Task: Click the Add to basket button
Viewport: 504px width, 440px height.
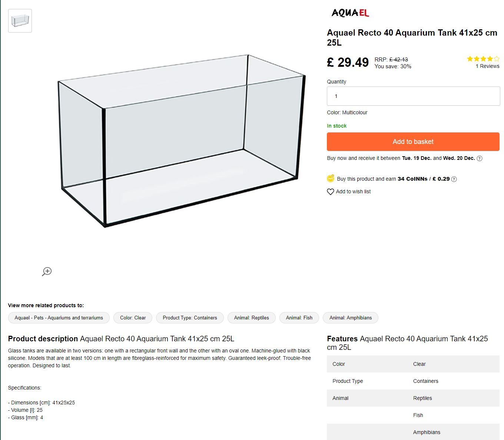Action: pyautogui.click(x=413, y=142)
